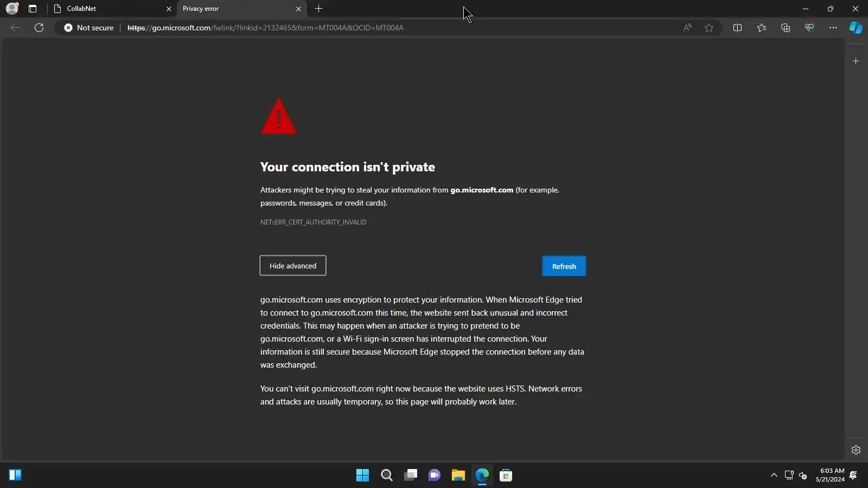The image size is (868, 488).
Task: Open the Settings and more menu
Action: (x=833, y=28)
